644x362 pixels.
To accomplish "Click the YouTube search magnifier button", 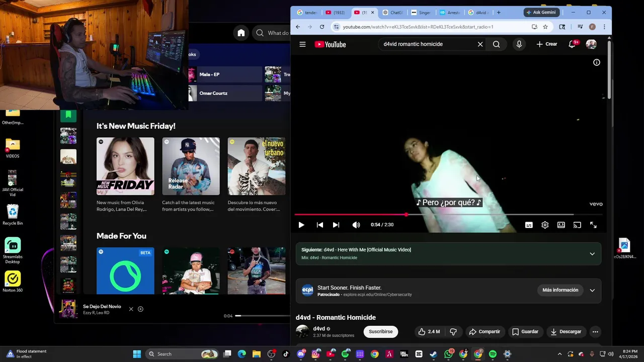I will pyautogui.click(x=496, y=44).
